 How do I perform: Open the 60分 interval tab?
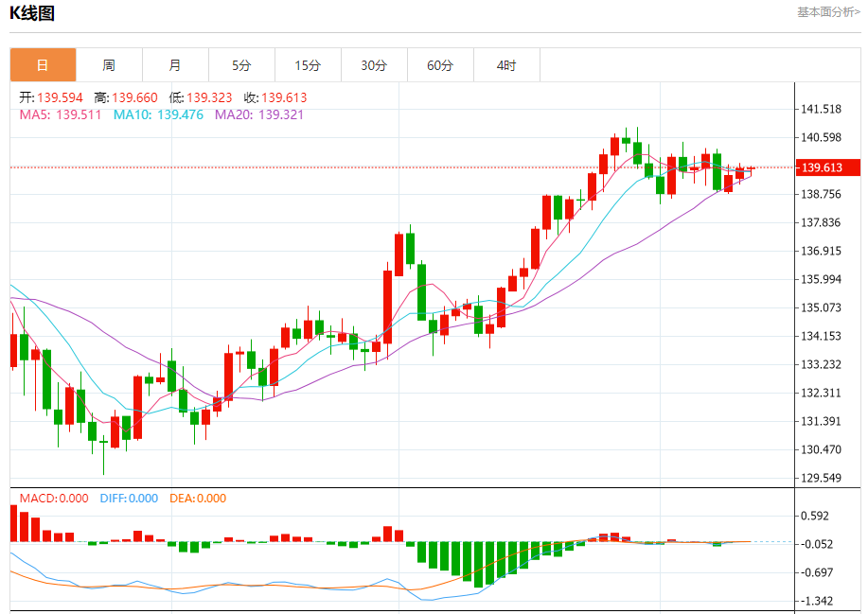pyautogui.click(x=440, y=65)
